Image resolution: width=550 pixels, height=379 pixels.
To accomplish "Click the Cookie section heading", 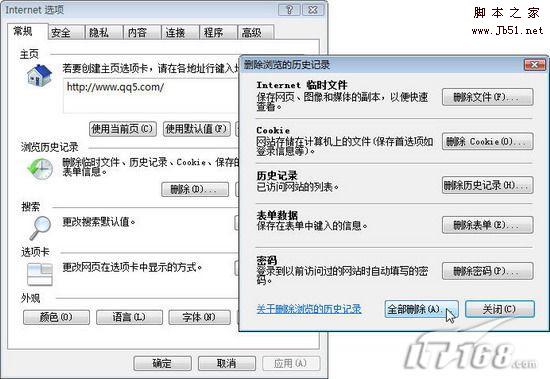I will pyautogui.click(x=273, y=130).
